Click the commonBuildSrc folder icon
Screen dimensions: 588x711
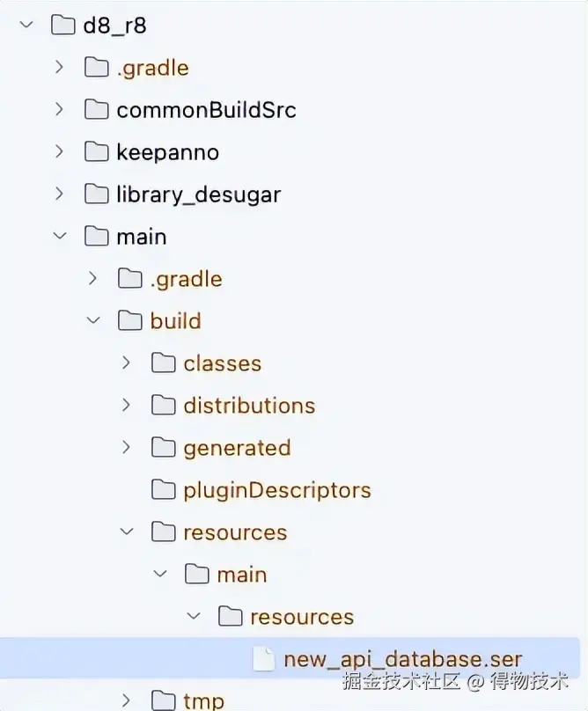click(96, 109)
